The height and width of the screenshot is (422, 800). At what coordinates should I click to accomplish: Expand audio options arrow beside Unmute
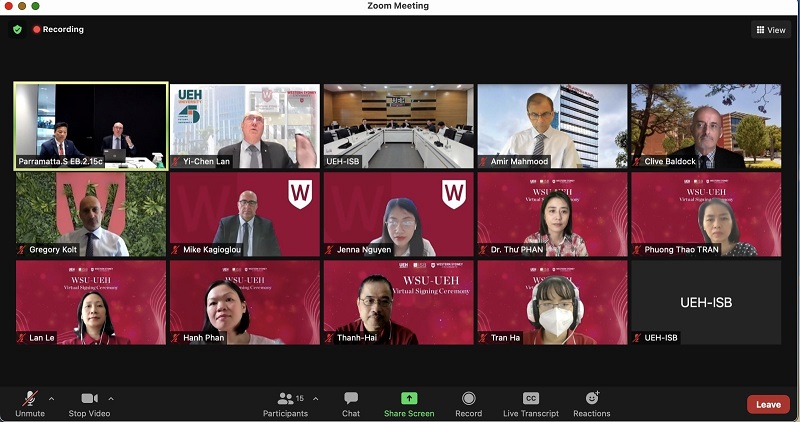tap(51, 399)
